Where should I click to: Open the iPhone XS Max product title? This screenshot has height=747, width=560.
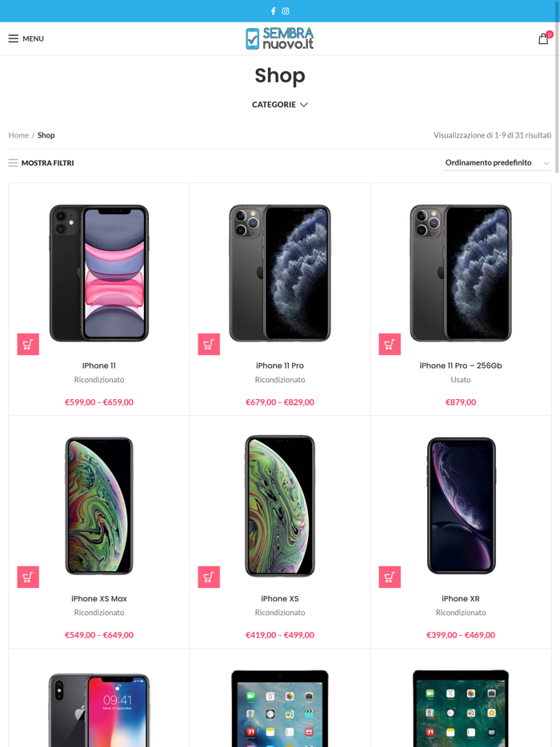point(99,598)
